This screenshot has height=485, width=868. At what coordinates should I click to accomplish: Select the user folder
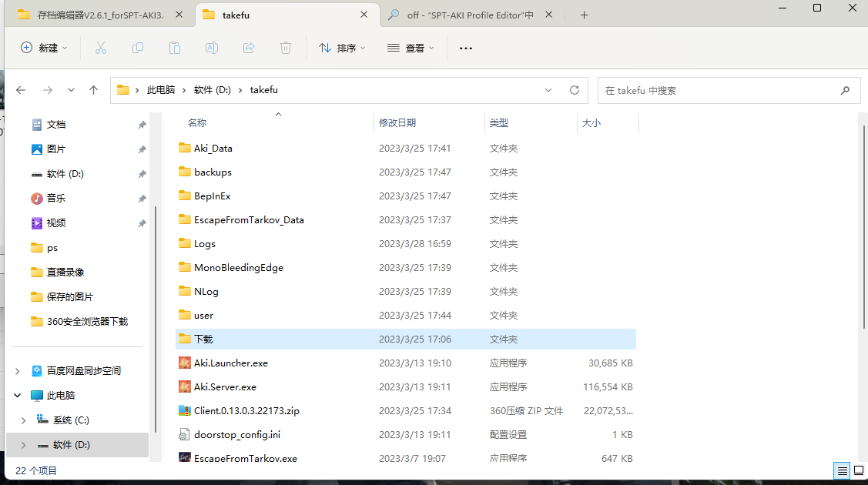click(406, 315)
